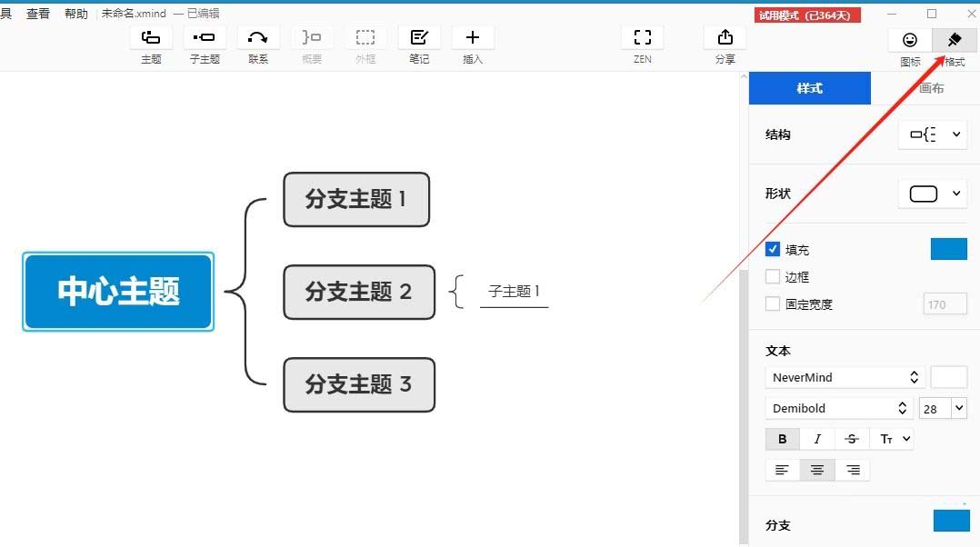
Task: Select the 分支主题 1 node
Action: point(356,199)
